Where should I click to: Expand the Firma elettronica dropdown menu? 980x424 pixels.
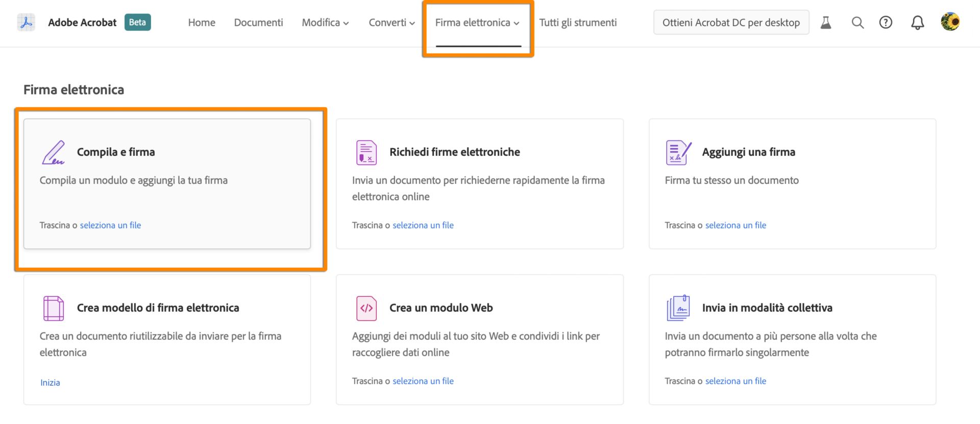point(477,22)
